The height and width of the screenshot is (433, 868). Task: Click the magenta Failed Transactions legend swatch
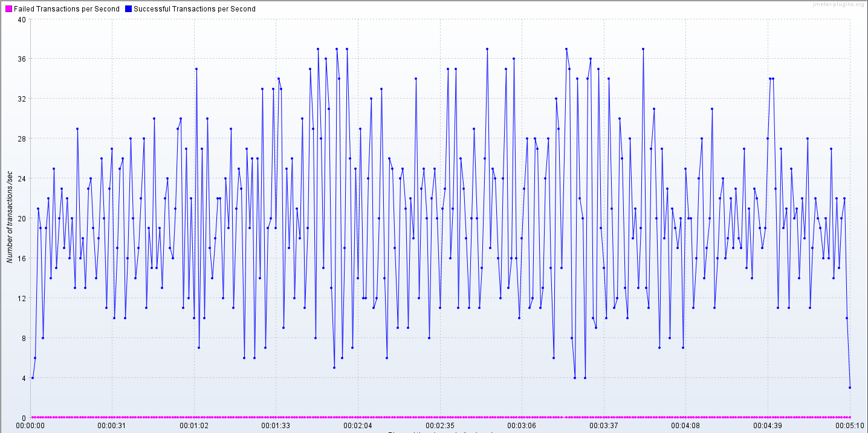click(8, 9)
